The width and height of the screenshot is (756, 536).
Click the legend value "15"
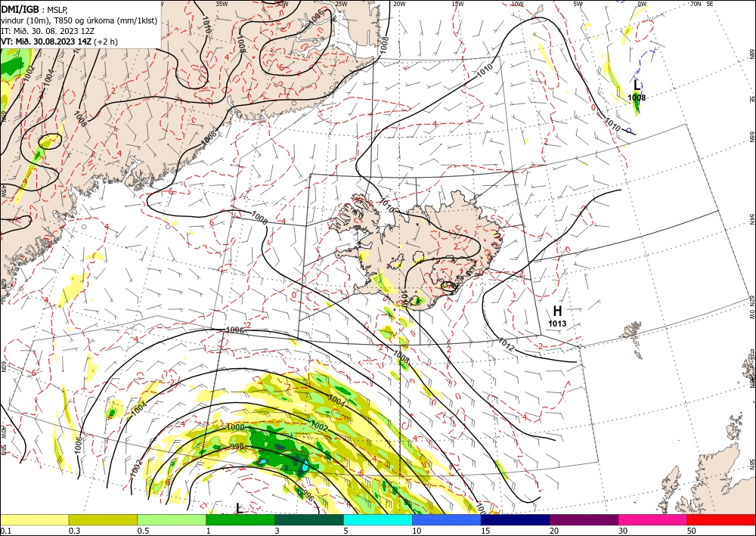click(x=485, y=531)
